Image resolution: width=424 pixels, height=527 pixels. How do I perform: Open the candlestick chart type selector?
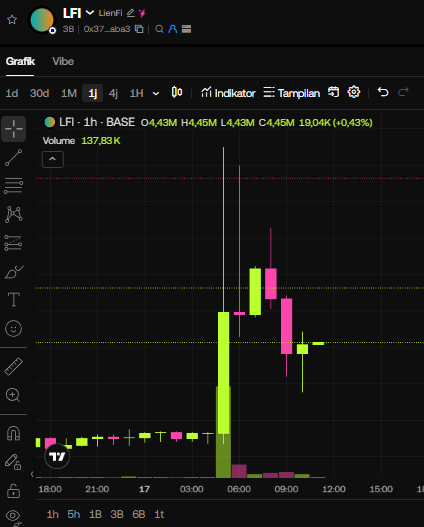177,92
